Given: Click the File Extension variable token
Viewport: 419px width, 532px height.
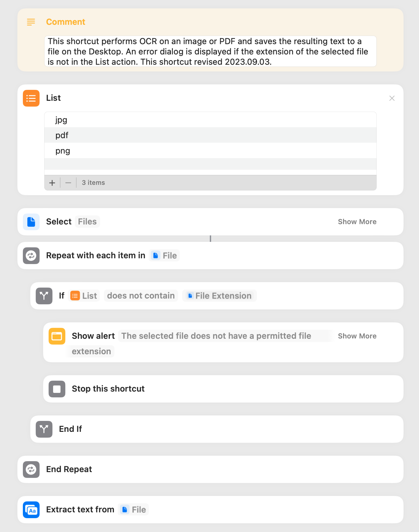Looking at the screenshot, I should 219,296.
